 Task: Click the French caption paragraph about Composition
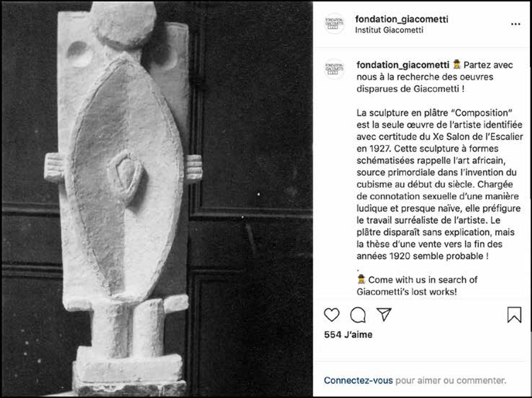click(439, 184)
